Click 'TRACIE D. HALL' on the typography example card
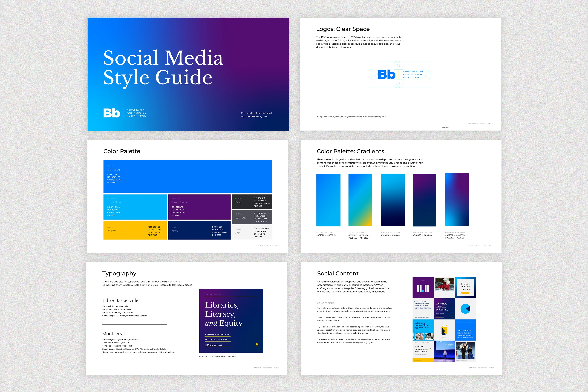The height and width of the screenshot is (392, 588). point(214,345)
